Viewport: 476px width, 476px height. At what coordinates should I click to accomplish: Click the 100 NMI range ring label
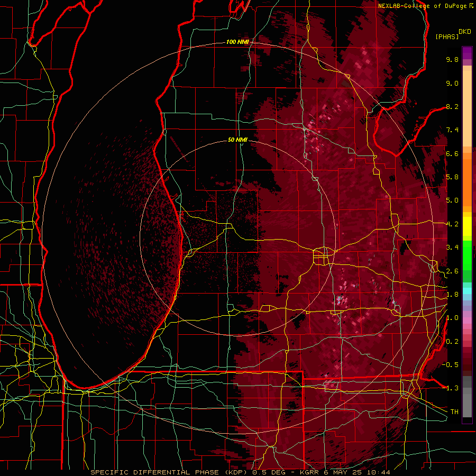point(237,42)
